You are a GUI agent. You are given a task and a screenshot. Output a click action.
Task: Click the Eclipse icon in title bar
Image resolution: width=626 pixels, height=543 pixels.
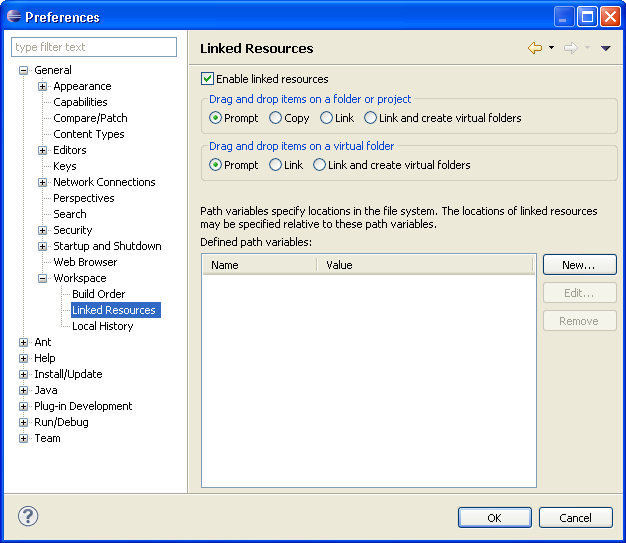pyautogui.click(x=14, y=16)
